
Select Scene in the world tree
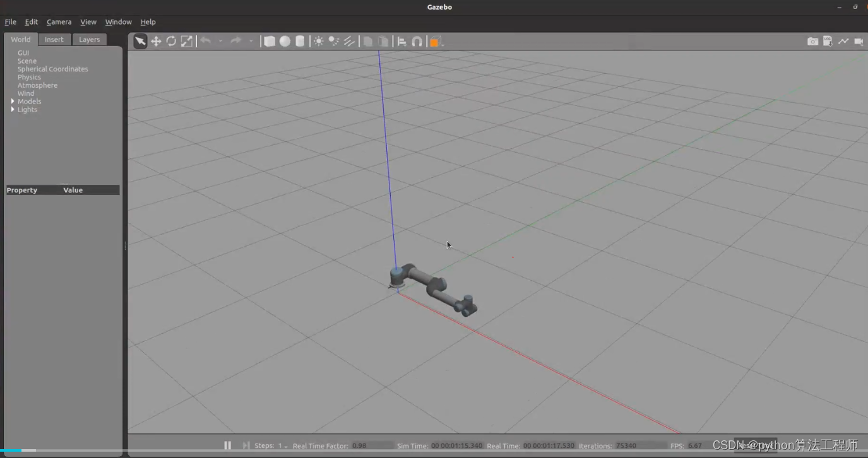pyautogui.click(x=27, y=61)
